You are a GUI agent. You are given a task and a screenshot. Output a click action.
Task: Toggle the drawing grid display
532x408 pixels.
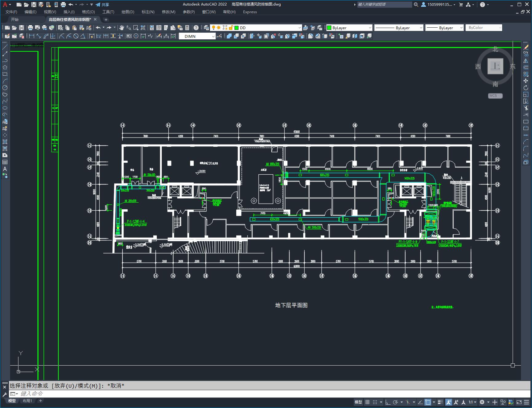point(367,402)
